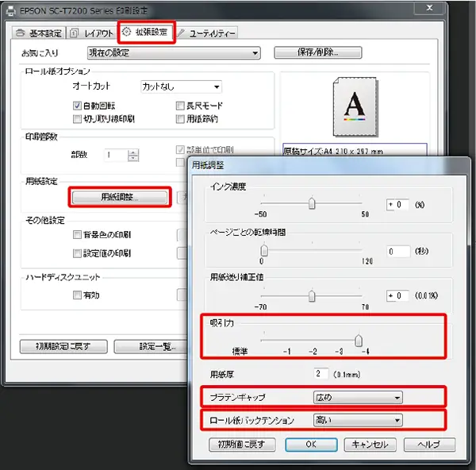Screen dimensions: 476x470
Task: Click the 部数 copies input field
Action: pyautogui.click(x=116, y=155)
